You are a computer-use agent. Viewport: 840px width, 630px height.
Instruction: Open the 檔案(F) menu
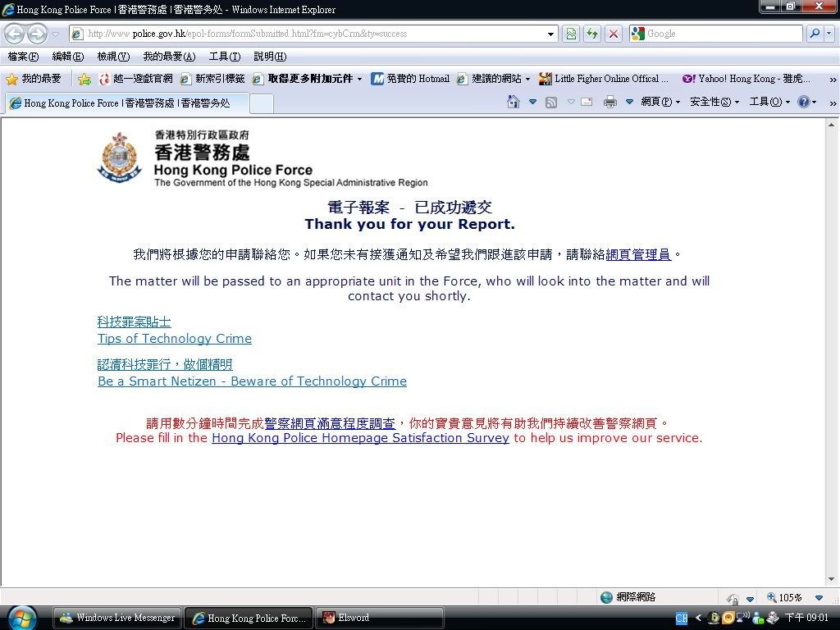(x=23, y=57)
